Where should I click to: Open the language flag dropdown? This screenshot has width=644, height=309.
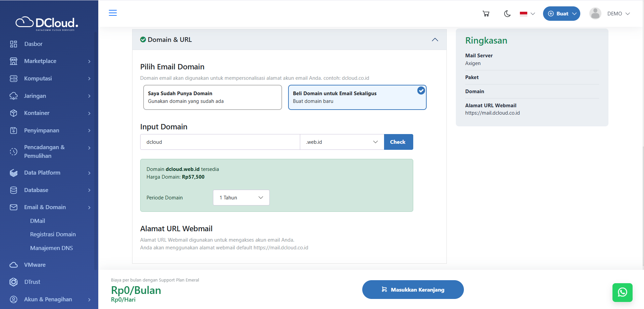pyautogui.click(x=527, y=14)
